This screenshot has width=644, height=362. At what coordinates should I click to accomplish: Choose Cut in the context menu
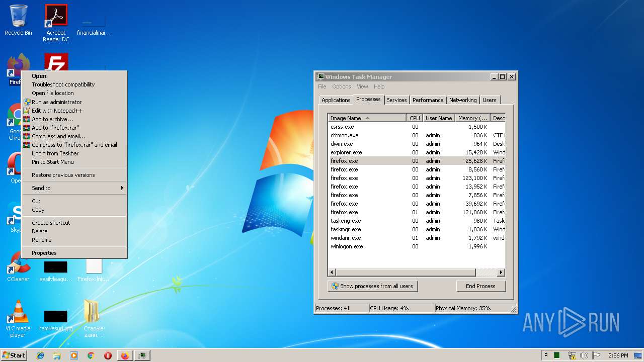coord(74,201)
